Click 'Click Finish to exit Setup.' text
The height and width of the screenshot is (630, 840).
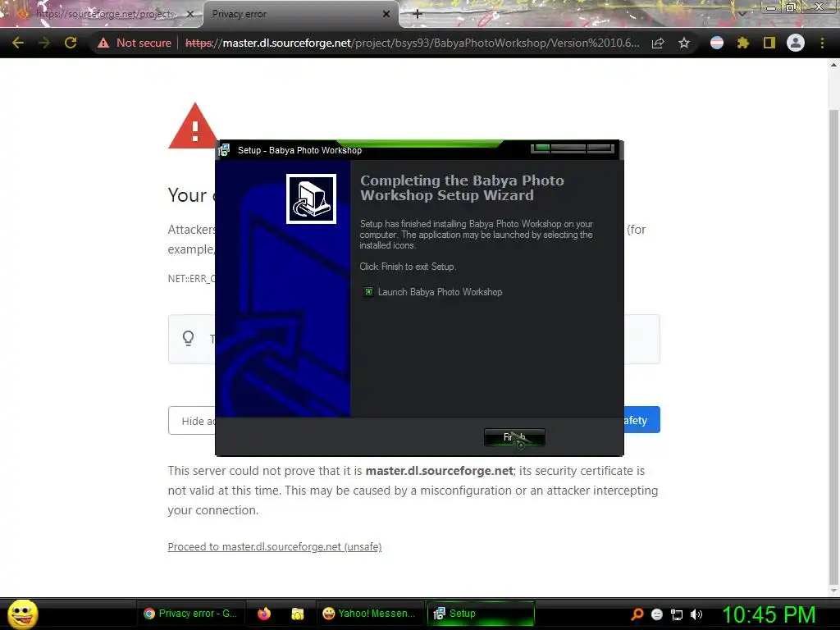tap(409, 267)
